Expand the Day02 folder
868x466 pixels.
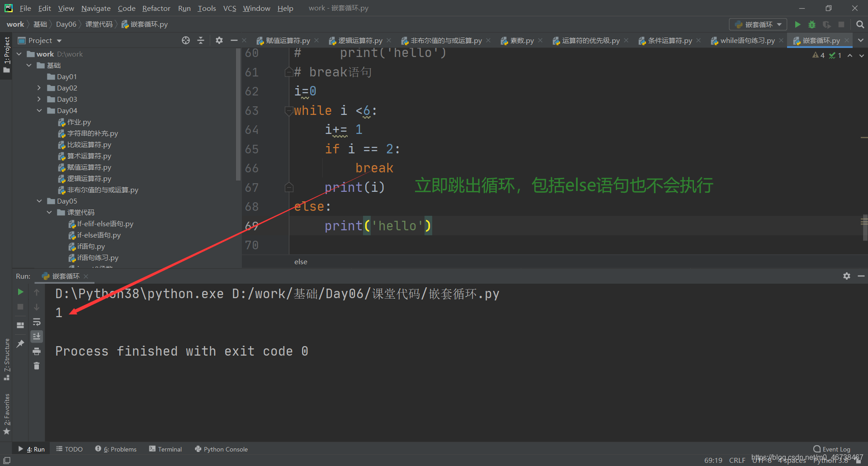39,88
